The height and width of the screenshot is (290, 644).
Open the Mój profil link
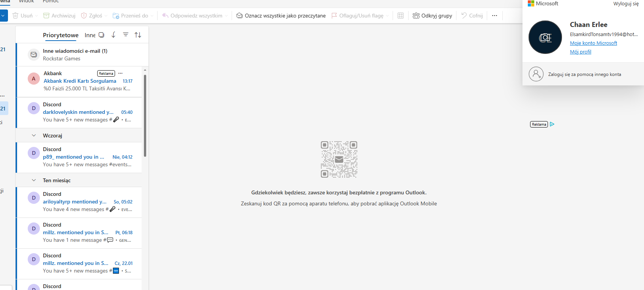tap(581, 52)
